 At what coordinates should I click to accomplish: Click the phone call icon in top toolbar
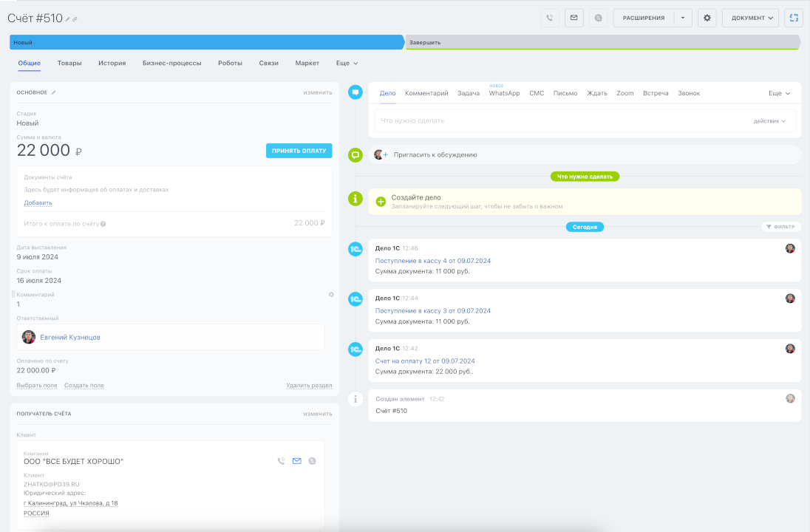tap(550, 18)
